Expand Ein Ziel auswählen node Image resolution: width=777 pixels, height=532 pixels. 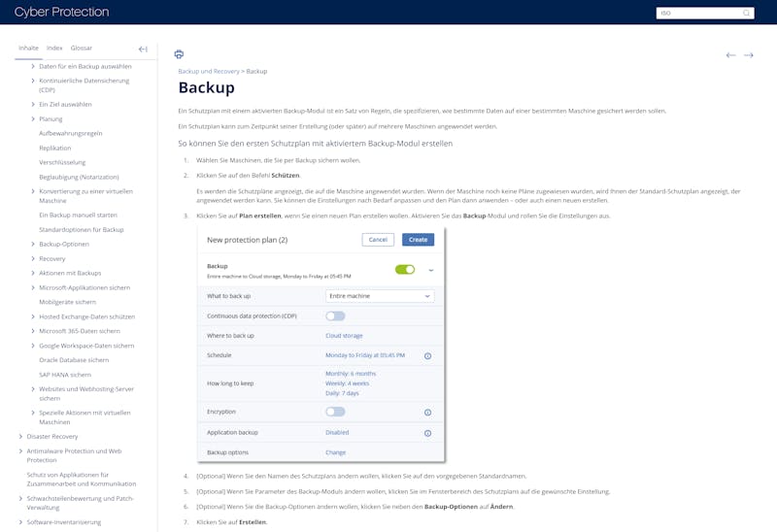pos(33,104)
